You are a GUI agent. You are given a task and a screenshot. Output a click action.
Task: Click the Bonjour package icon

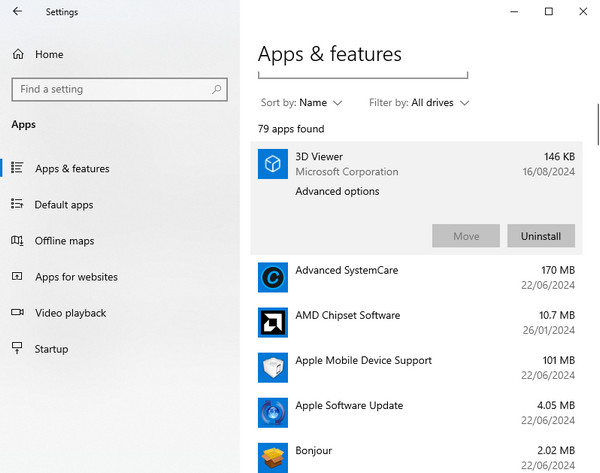273,458
